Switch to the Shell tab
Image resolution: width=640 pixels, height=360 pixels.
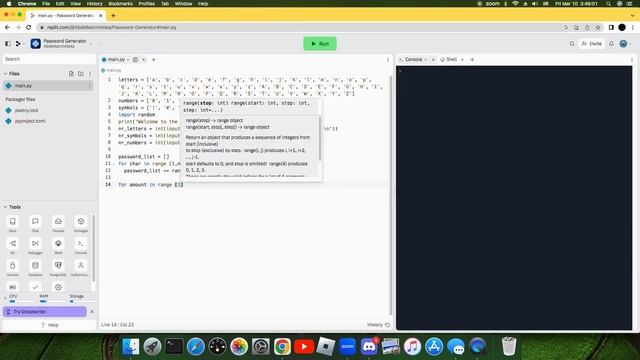coord(449,60)
